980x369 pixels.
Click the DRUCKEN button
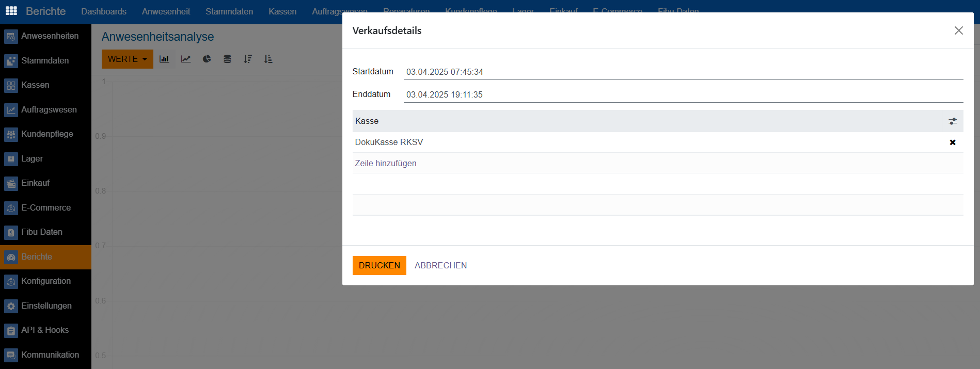pyautogui.click(x=379, y=265)
